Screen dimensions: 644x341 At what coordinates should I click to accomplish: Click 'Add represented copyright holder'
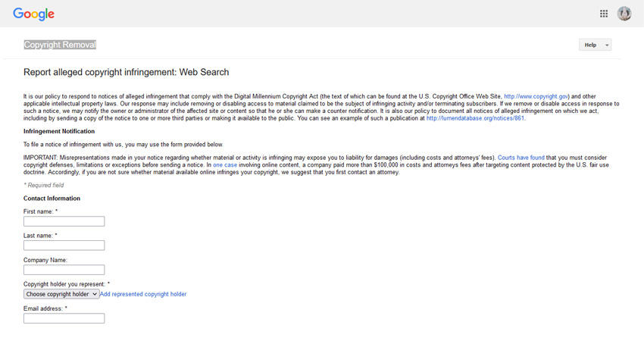pyautogui.click(x=143, y=294)
